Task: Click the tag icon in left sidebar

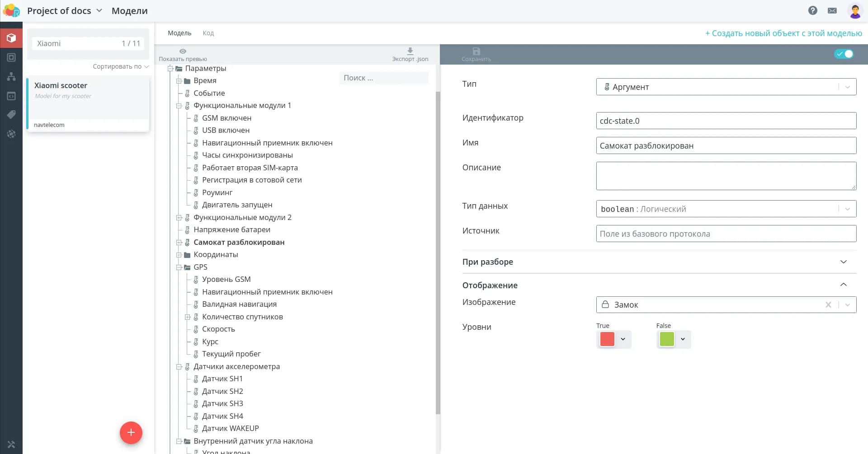Action: click(x=11, y=115)
